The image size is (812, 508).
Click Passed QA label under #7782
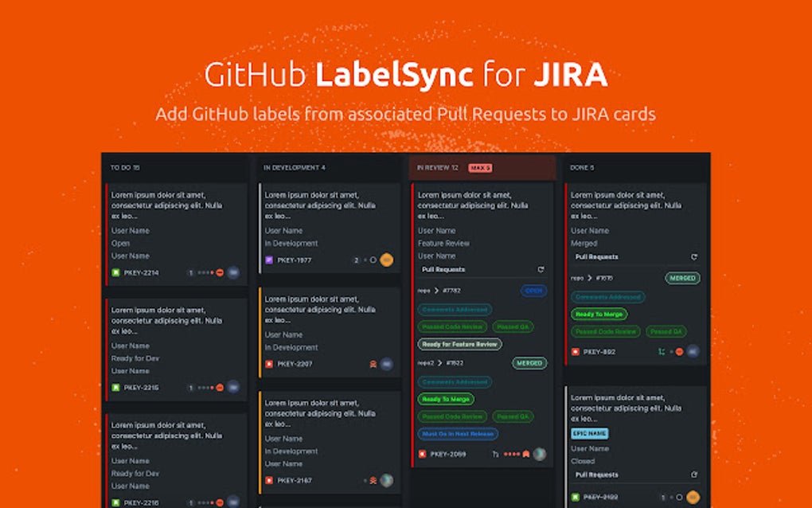point(513,326)
